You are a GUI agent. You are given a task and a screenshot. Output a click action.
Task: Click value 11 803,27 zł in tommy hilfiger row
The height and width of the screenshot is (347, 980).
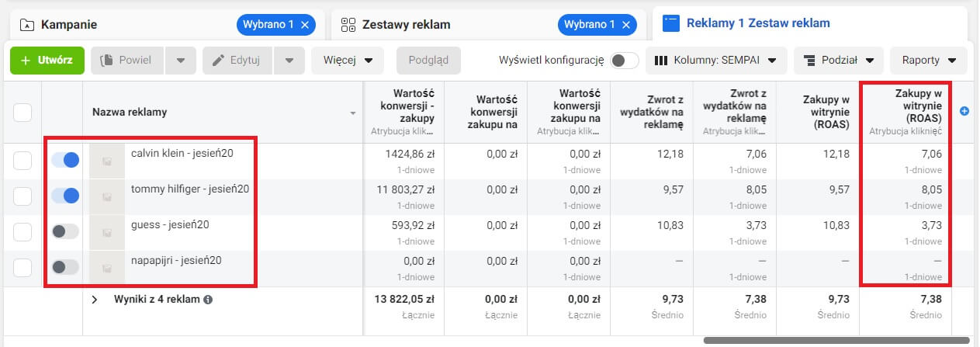click(407, 189)
